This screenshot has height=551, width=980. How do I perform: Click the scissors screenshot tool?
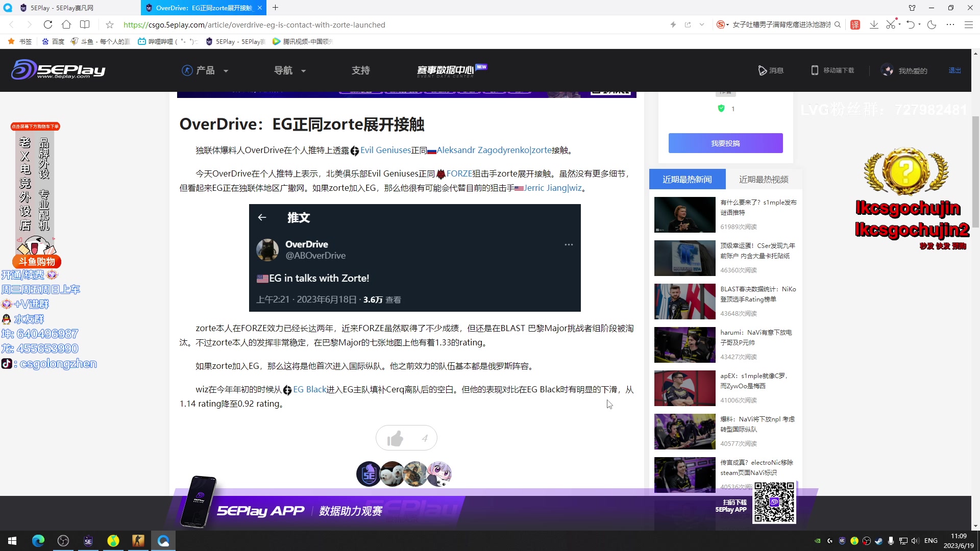tap(891, 24)
